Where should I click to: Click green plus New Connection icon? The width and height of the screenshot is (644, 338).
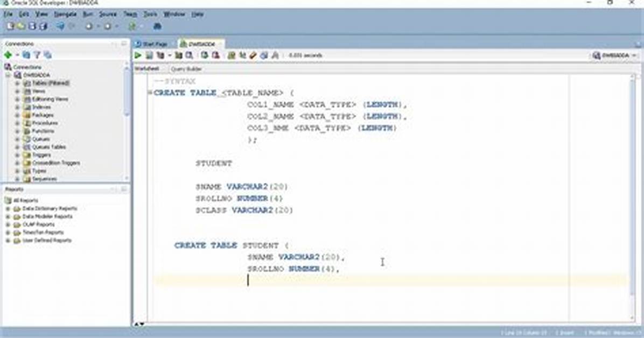(8, 54)
